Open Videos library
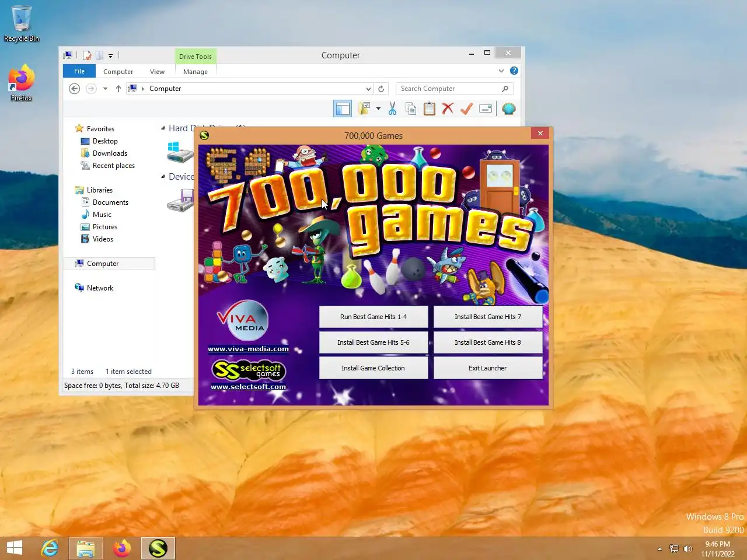This screenshot has height=560, width=747. coord(103,239)
